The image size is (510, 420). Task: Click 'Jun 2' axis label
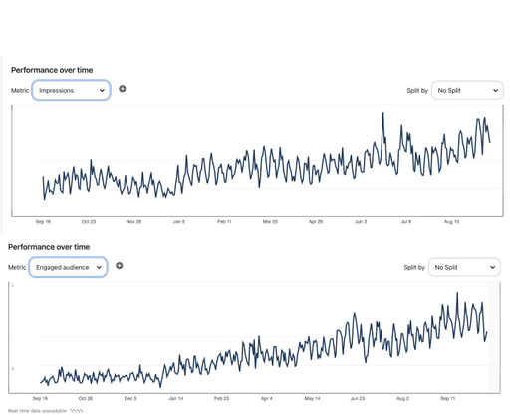(x=361, y=221)
